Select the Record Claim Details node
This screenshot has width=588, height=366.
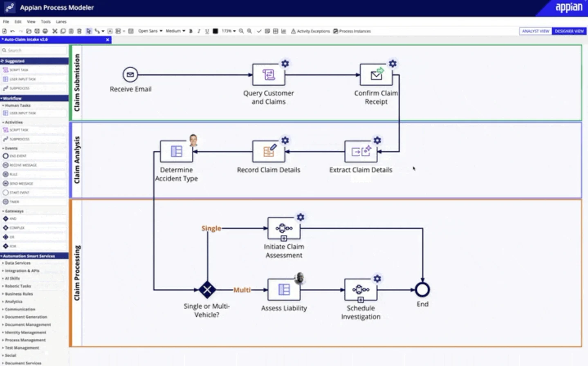(269, 152)
